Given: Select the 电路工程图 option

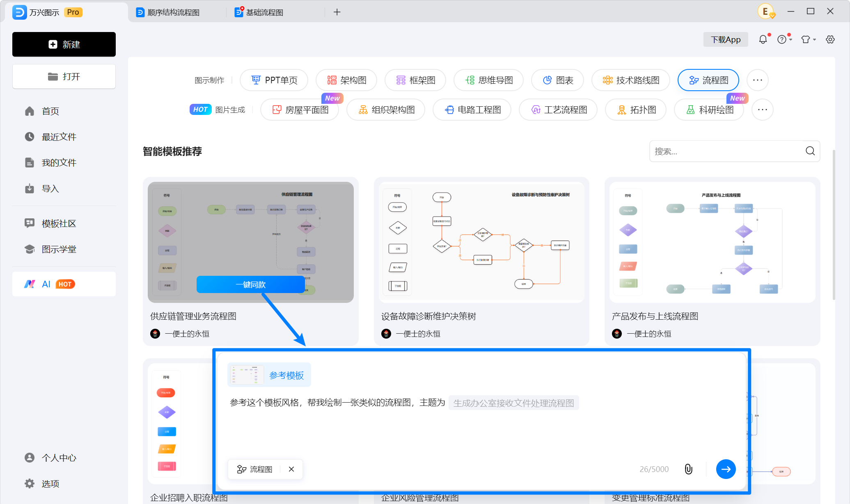Looking at the screenshot, I should (x=472, y=110).
